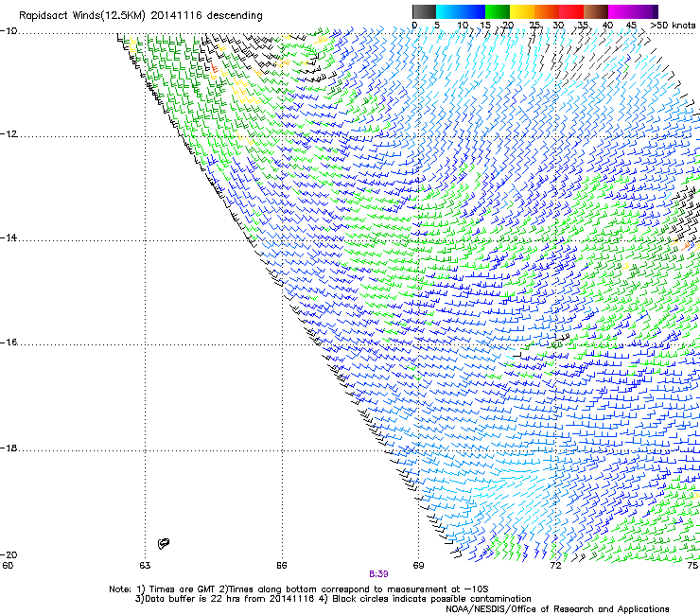Viewport: 700px width, 615px height.
Task: Click the -10 latitude axis label
Action: [x=9, y=31]
